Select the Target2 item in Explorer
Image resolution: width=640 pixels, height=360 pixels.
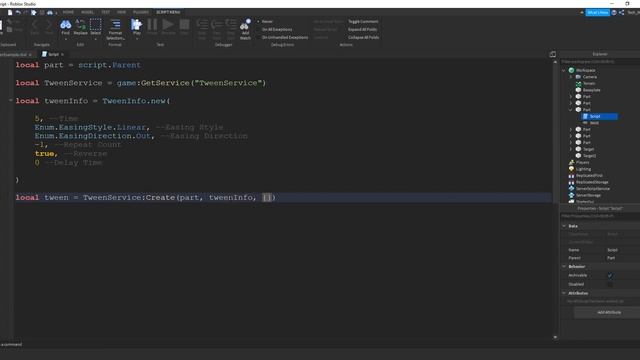(x=589, y=156)
